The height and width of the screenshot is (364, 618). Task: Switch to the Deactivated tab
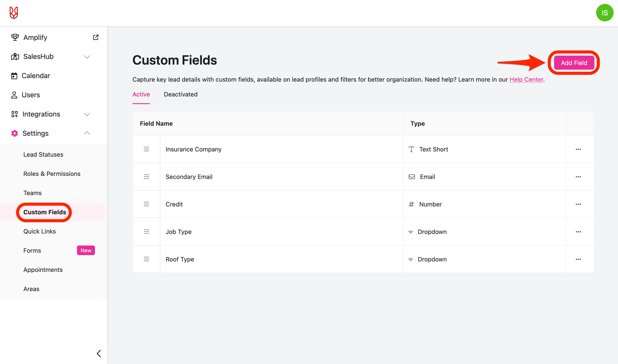[x=180, y=94]
